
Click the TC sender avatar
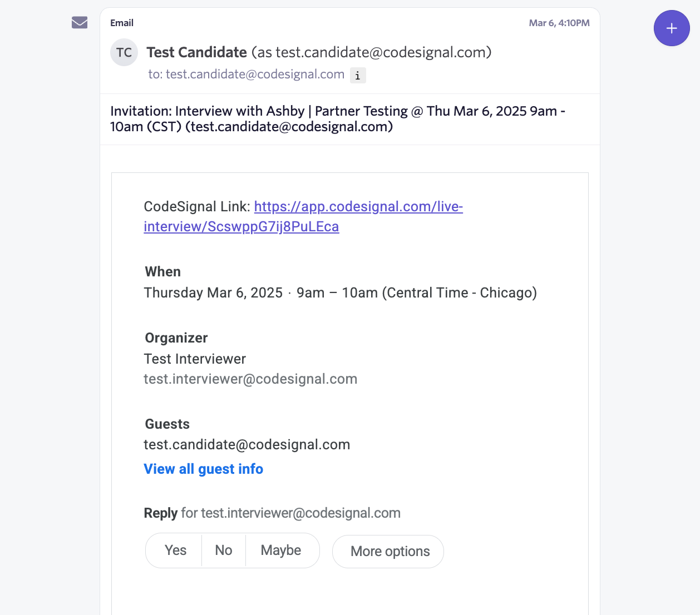124,52
